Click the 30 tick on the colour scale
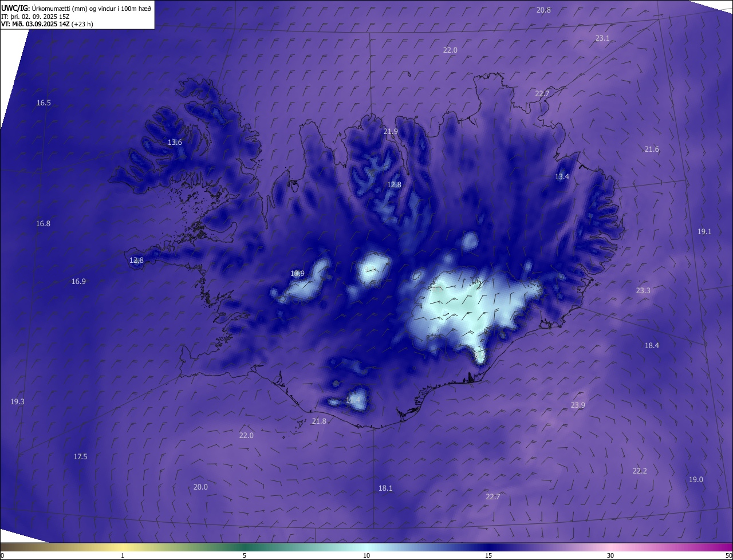733x560 pixels. (x=610, y=556)
